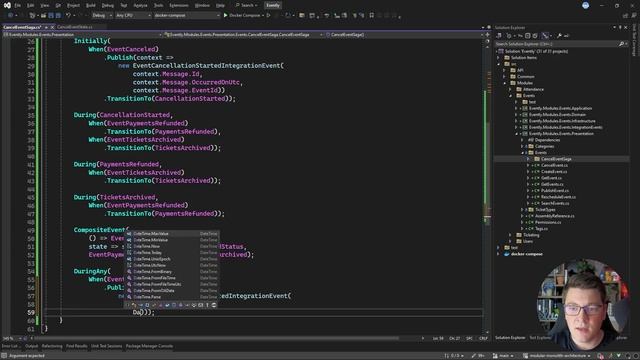Open the Debug menu
Image resolution: width=640 pixels, height=360 pixels.
108,6
